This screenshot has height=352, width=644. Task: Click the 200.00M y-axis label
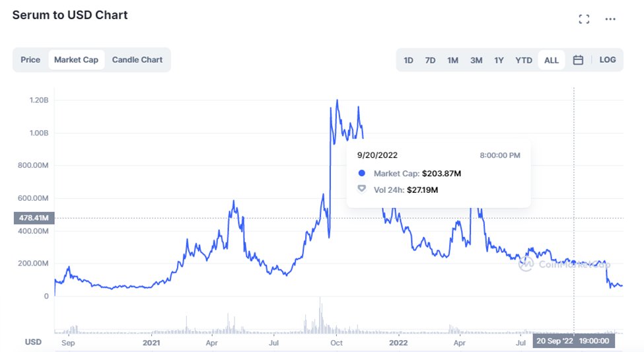(33, 264)
